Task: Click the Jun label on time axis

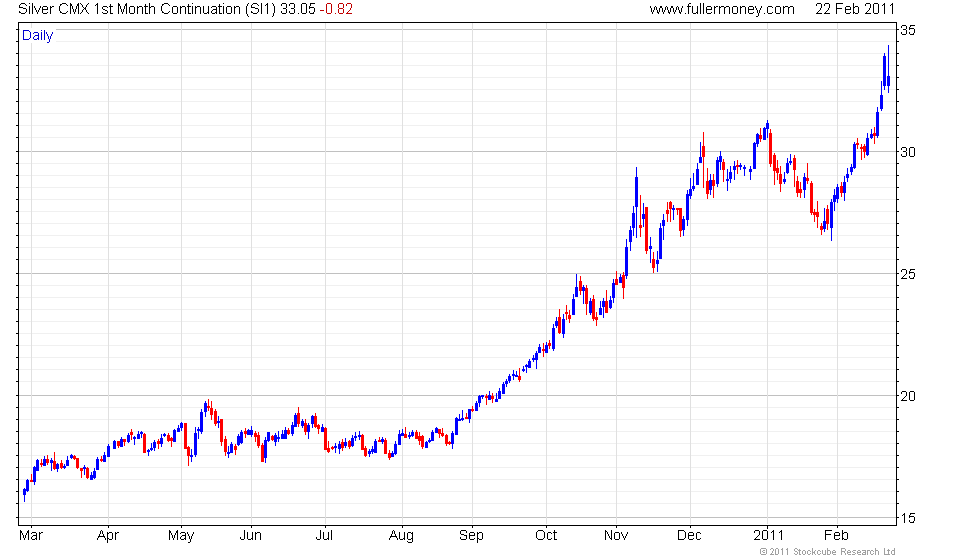Action: 251,536
